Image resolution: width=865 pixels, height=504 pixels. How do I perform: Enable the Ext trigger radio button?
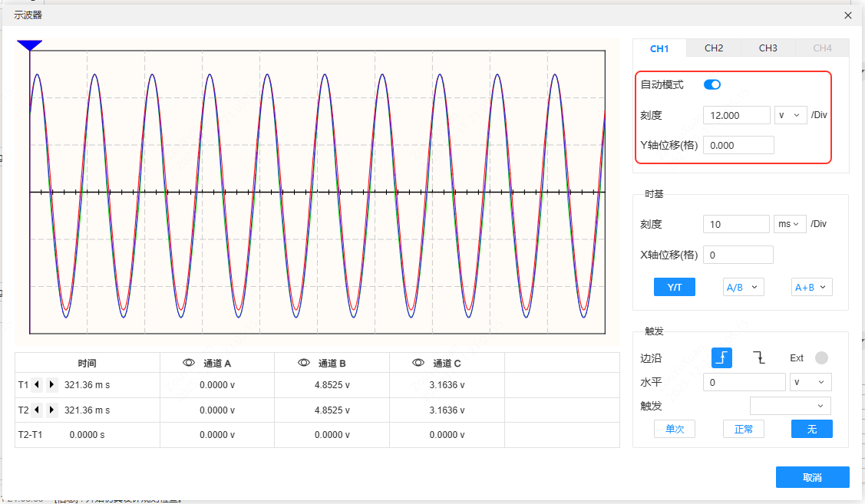pyautogui.click(x=821, y=357)
